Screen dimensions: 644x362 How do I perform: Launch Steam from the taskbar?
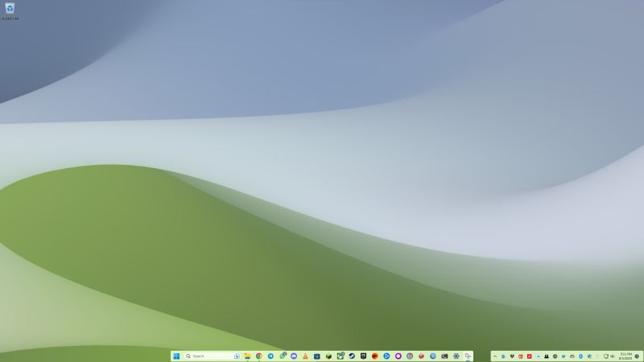(352, 356)
